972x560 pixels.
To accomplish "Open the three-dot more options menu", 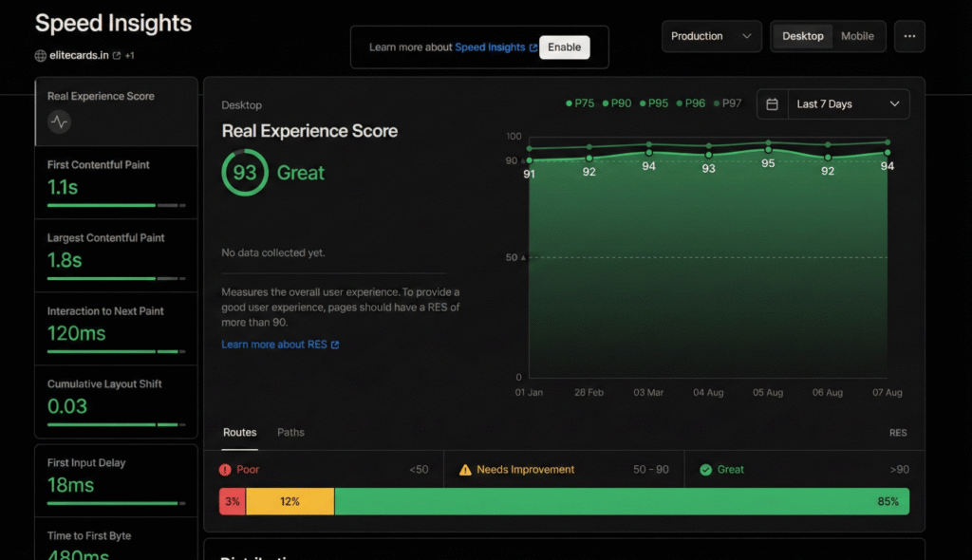I will [x=909, y=36].
